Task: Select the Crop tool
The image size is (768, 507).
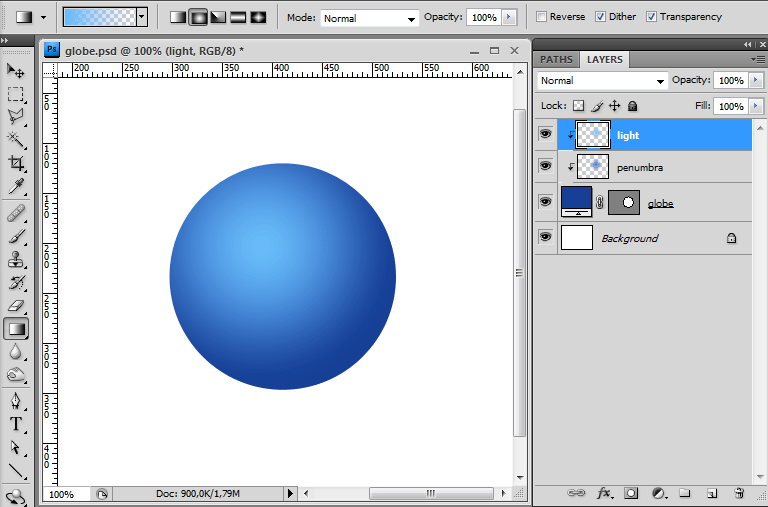Action: (x=16, y=163)
